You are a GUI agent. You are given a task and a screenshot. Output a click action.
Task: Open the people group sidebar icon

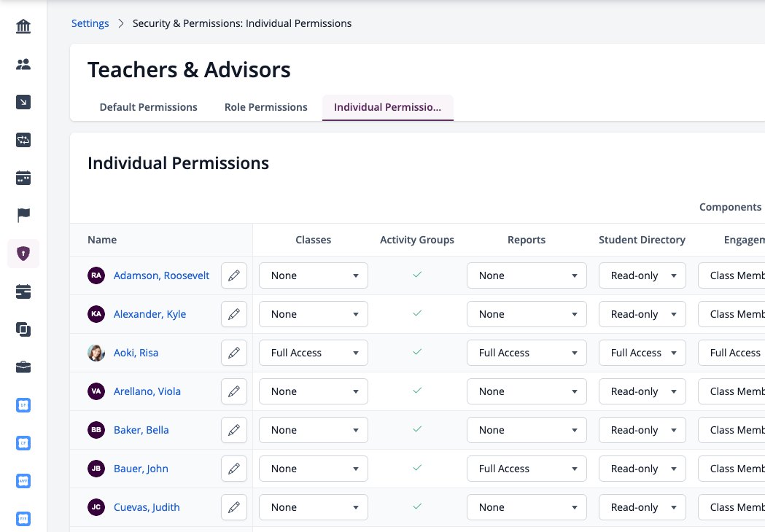[x=23, y=64]
